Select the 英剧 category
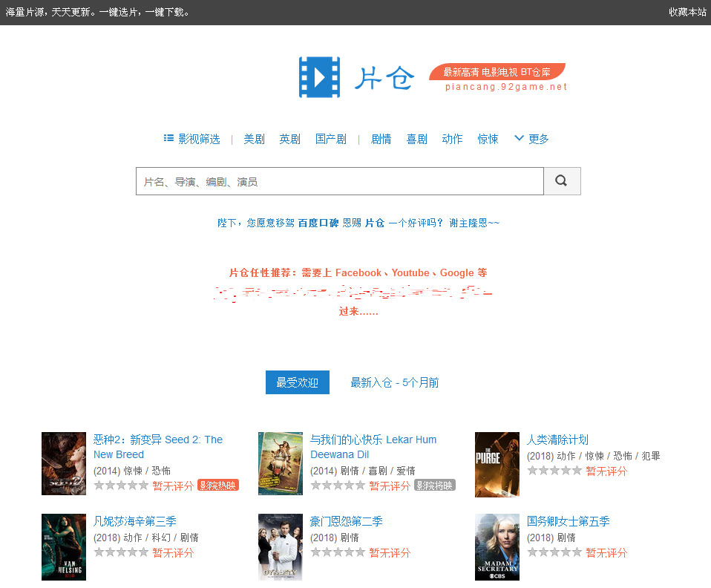 coord(289,139)
